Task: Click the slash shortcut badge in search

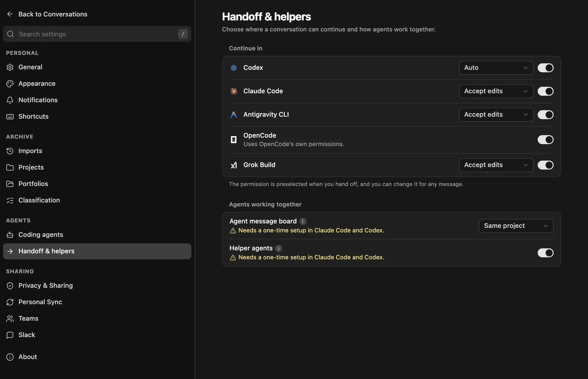Action: tap(183, 34)
